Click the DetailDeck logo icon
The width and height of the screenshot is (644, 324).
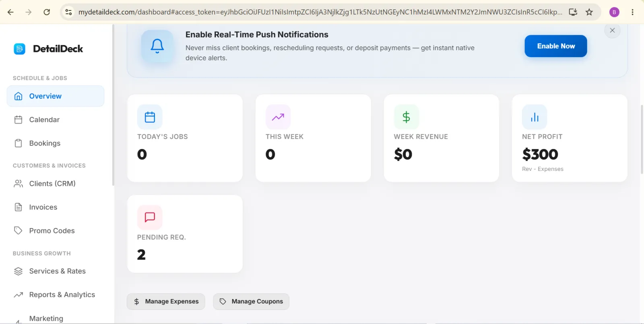click(19, 49)
